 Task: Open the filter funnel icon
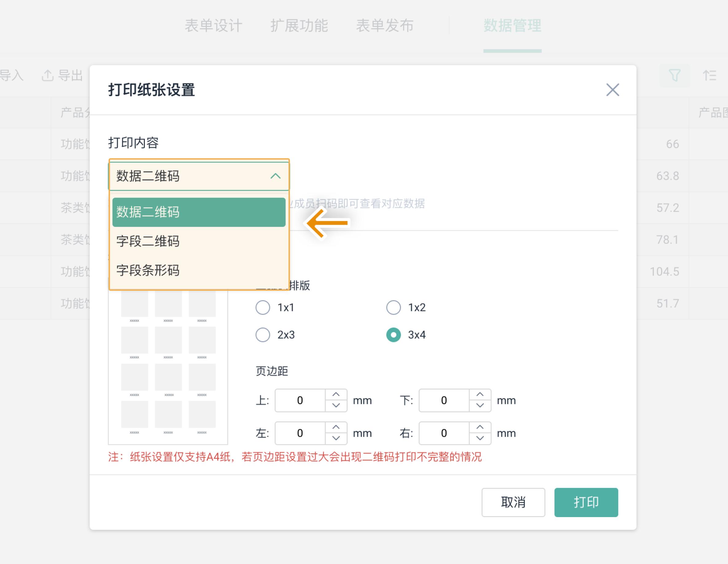click(x=675, y=76)
